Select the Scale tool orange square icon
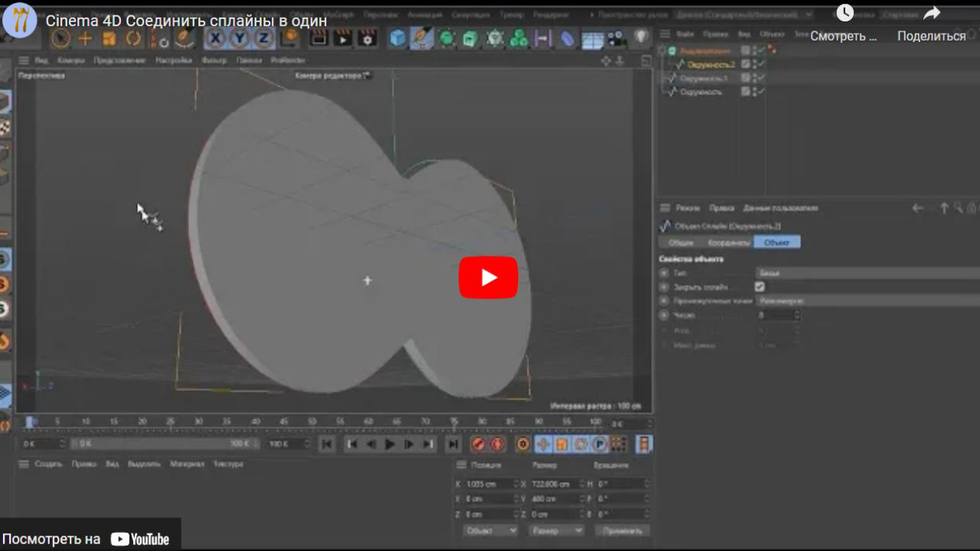 click(109, 38)
